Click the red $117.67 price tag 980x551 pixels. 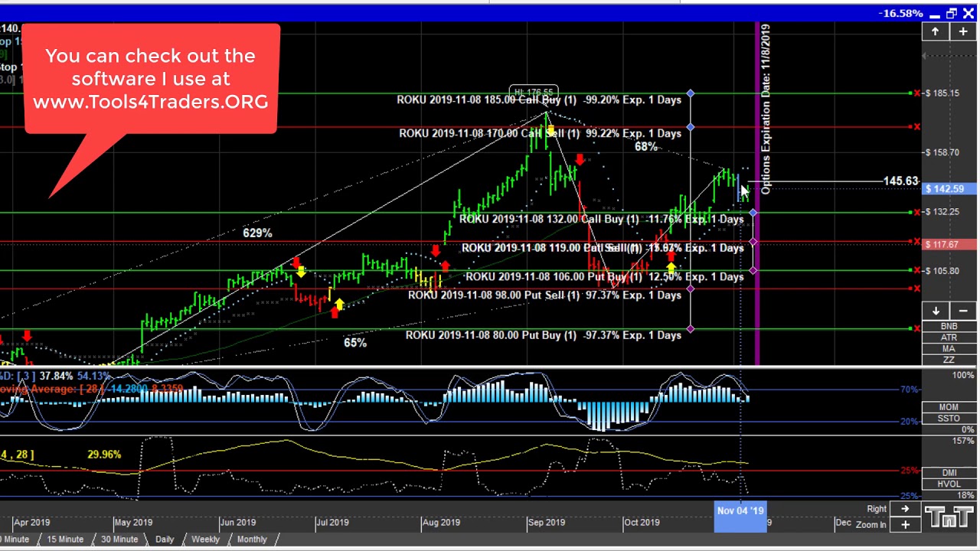coord(949,245)
